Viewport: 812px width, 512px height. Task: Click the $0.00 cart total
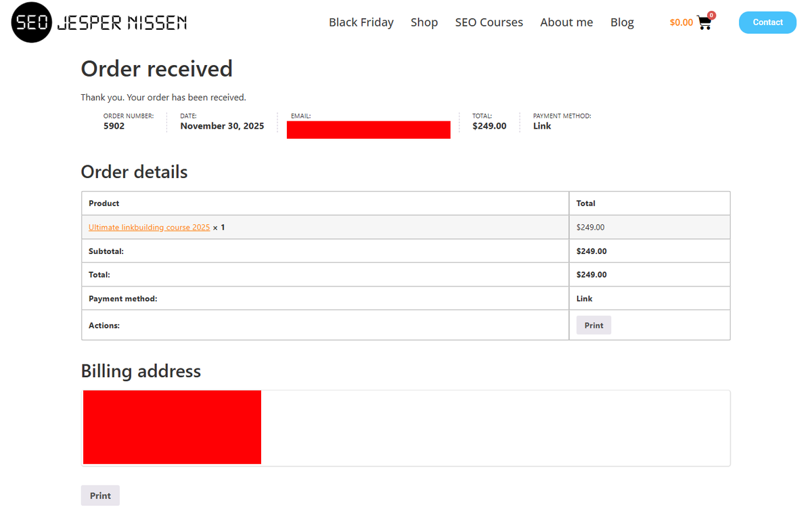pos(681,22)
